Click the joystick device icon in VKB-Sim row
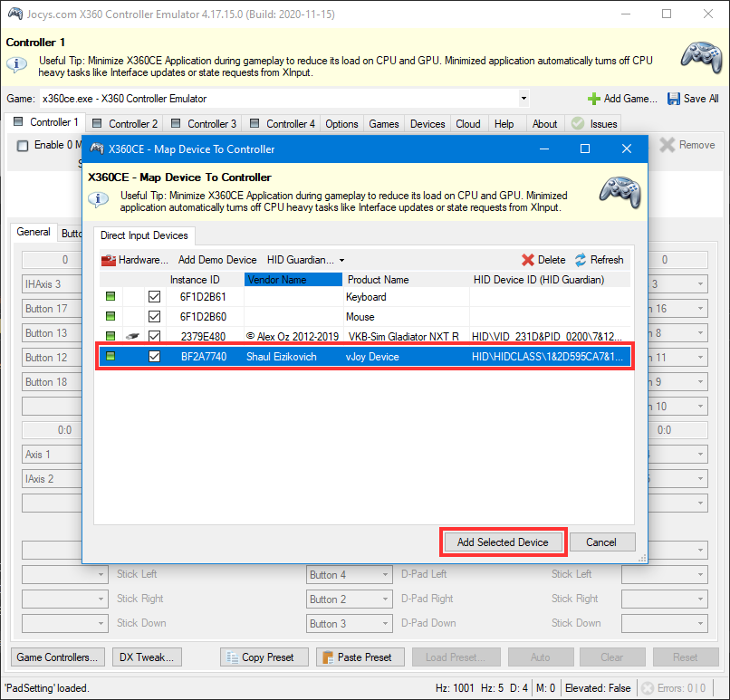This screenshot has height=700, width=730. click(x=132, y=336)
